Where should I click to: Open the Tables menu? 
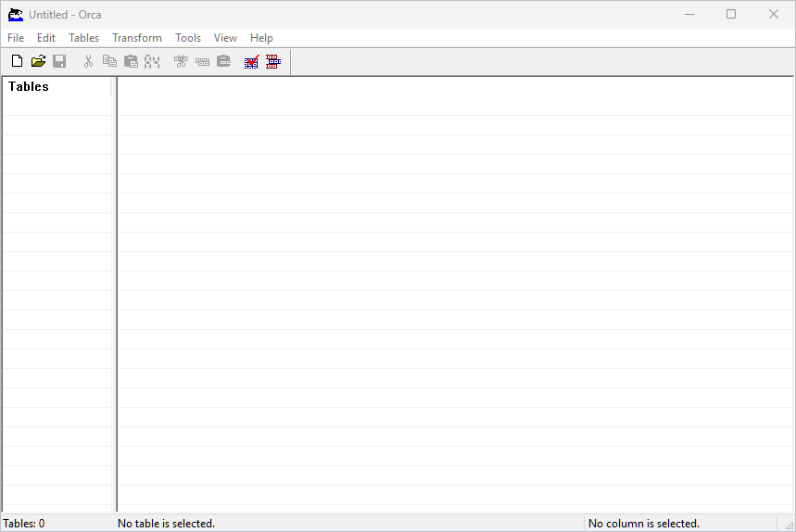click(83, 38)
